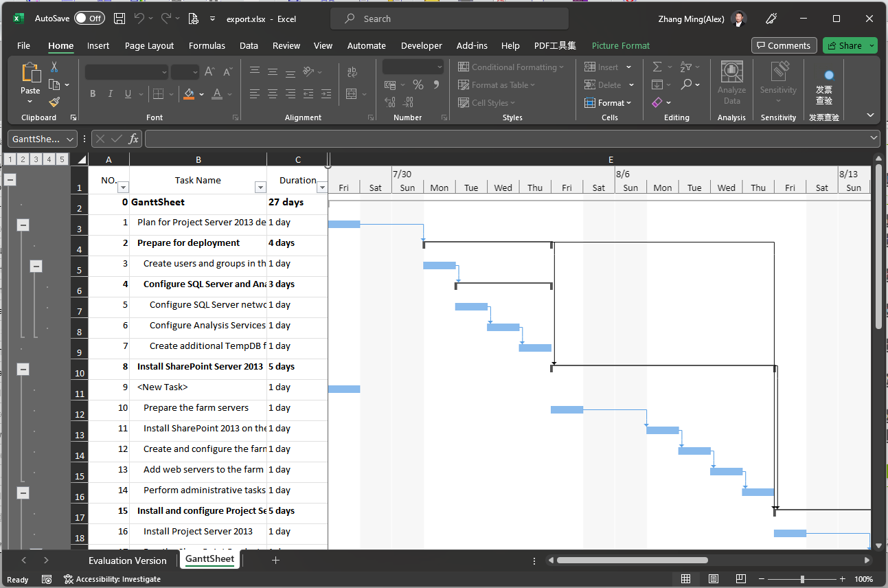Viewport: 888px width, 588px height.
Task: Collapse the Configure SQL Server outline group
Action: coord(36,266)
